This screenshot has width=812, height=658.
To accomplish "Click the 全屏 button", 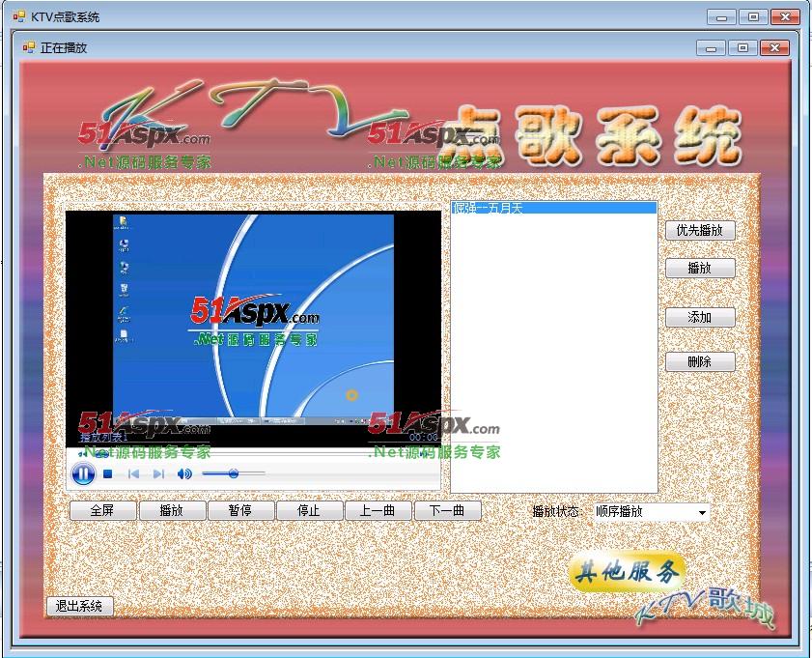I will (102, 510).
